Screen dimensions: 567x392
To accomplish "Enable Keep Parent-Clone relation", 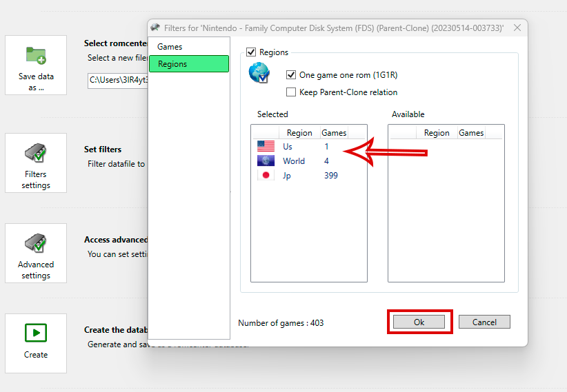I will point(290,92).
